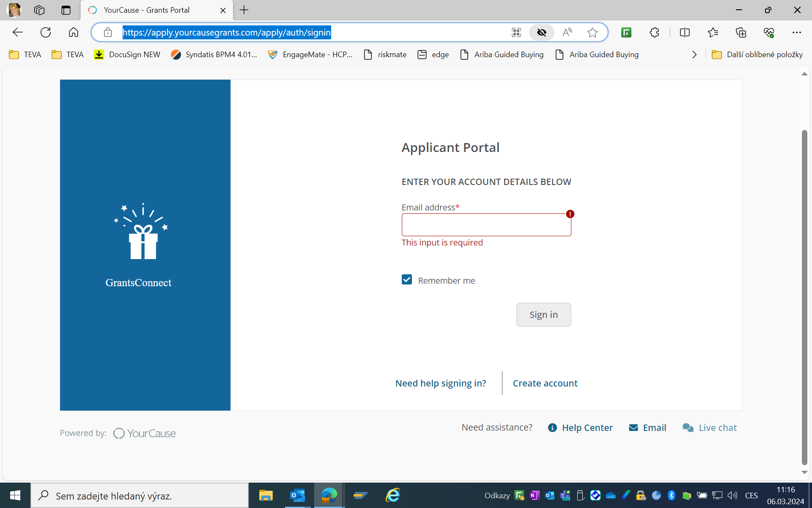
Task: Open the volume control tray icon
Action: click(732, 495)
